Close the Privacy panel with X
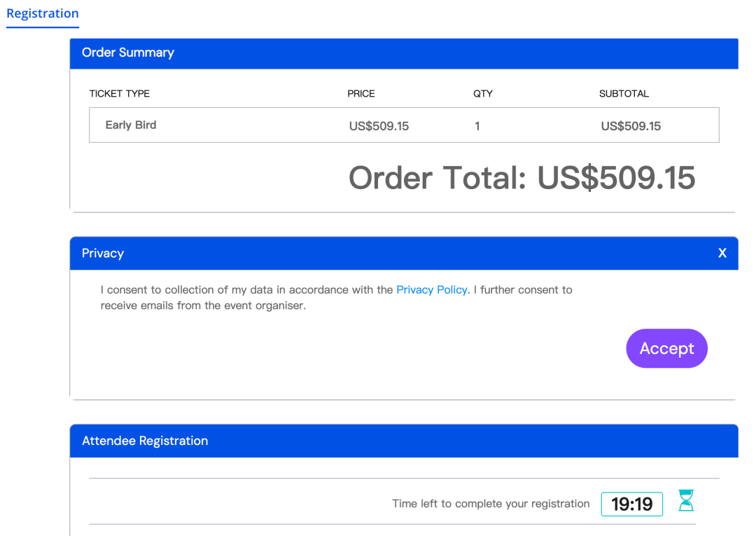 722,253
